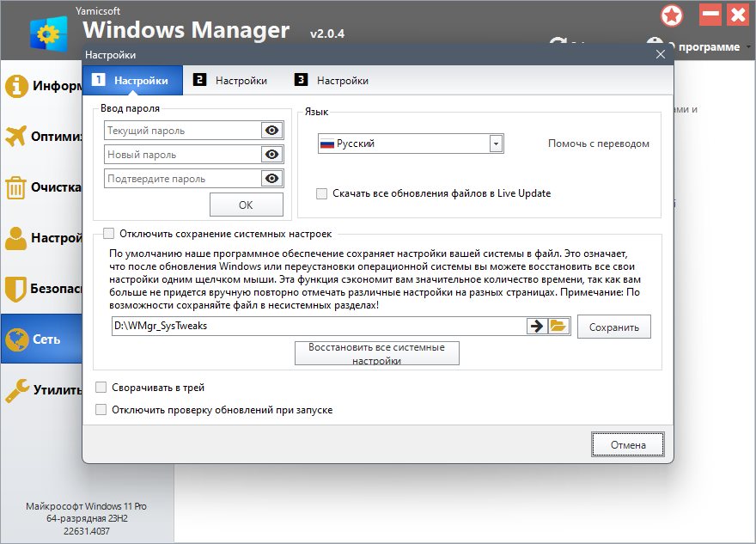756x544 pixels.
Task: Expand the Russian language dropdown
Action: (496, 144)
